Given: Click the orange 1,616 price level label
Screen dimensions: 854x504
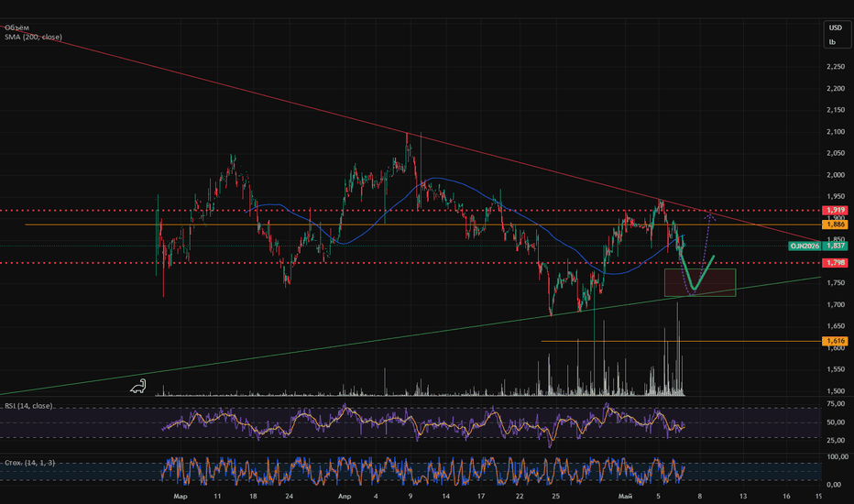Looking at the screenshot, I should [835, 341].
